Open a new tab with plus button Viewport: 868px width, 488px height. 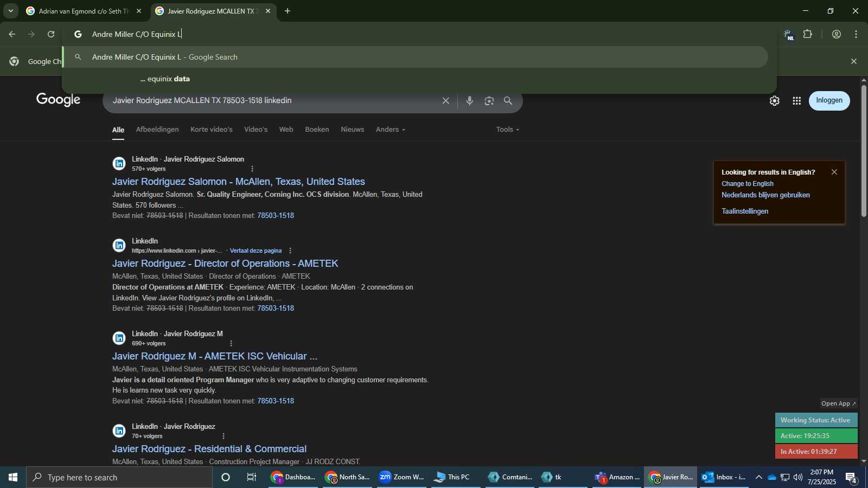[288, 11]
